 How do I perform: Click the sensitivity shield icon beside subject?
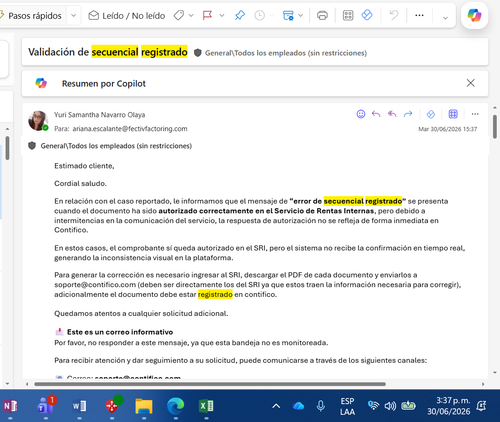pos(198,53)
